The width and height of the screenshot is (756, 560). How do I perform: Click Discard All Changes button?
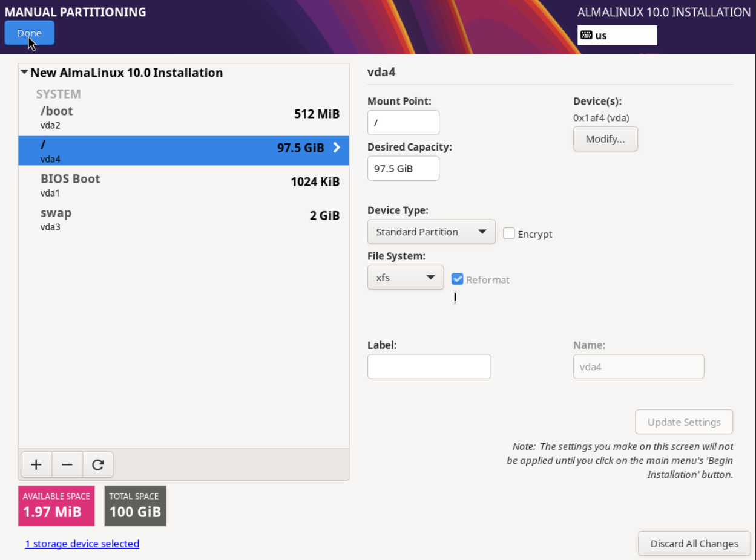(694, 544)
